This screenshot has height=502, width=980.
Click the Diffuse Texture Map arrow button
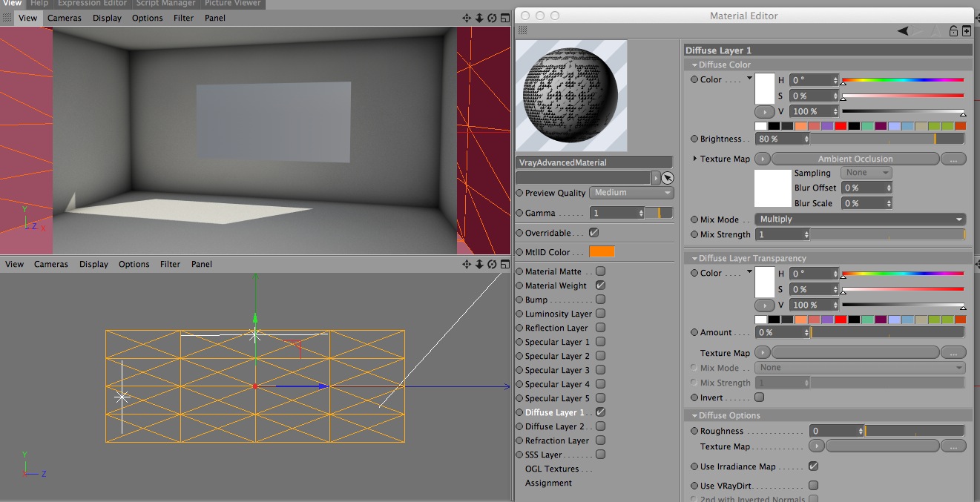[763, 159]
